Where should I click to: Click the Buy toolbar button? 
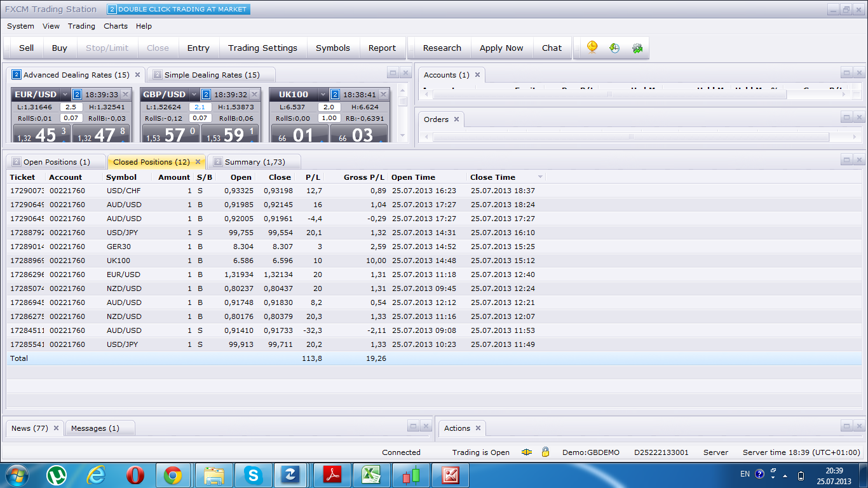[x=60, y=48]
